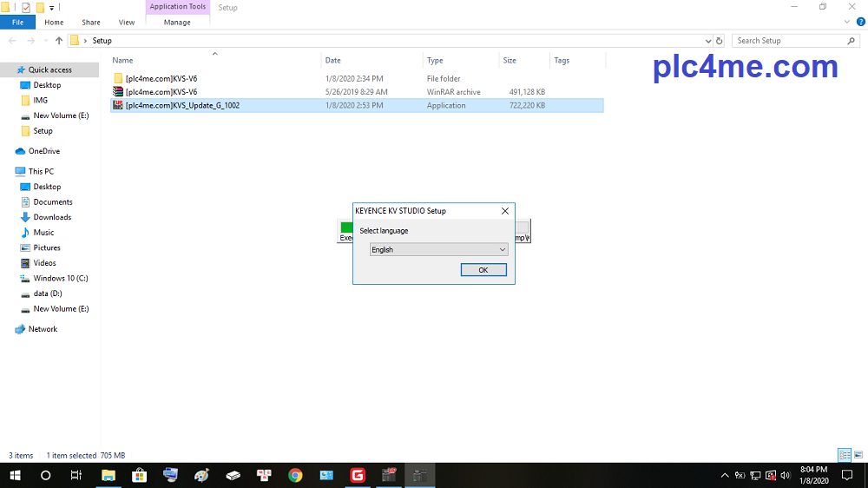This screenshot has height=488, width=868.
Task: Sort files by the Date column header
Action: tap(333, 61)
